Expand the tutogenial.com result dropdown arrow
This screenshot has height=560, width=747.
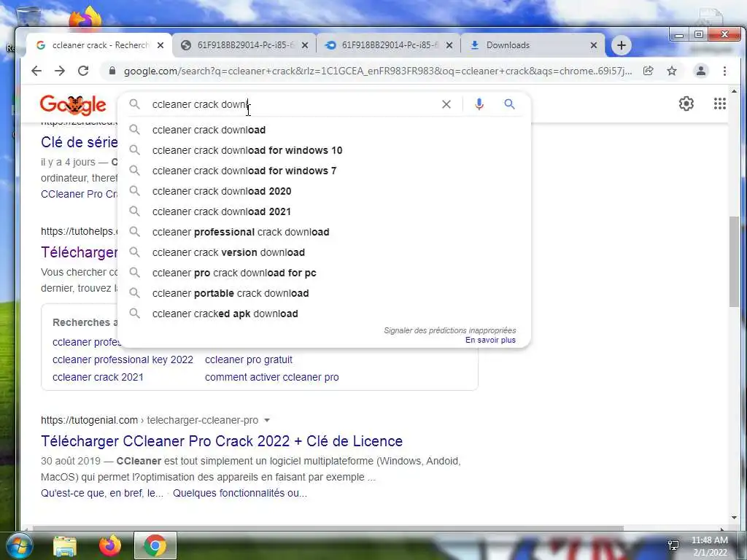267,421
